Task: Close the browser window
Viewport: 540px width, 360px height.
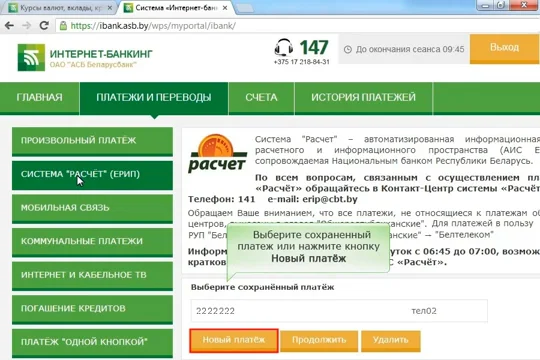Action: point(524,5)
